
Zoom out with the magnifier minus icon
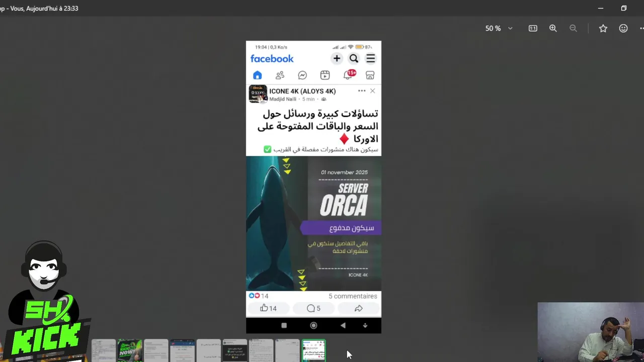click(x=573, y=29)
